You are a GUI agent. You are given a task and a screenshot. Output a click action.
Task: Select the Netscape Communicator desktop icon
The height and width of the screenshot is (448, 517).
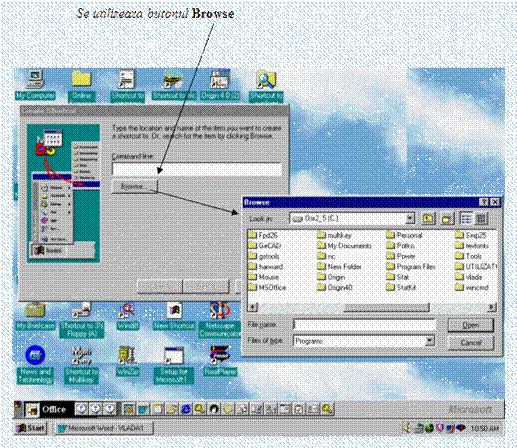click(x=220, y=320)
